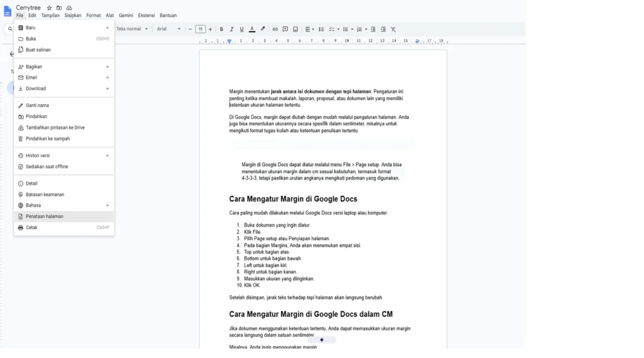Open the bulleted list options arrow
The image size is (644, 358).
click(352, 29)
